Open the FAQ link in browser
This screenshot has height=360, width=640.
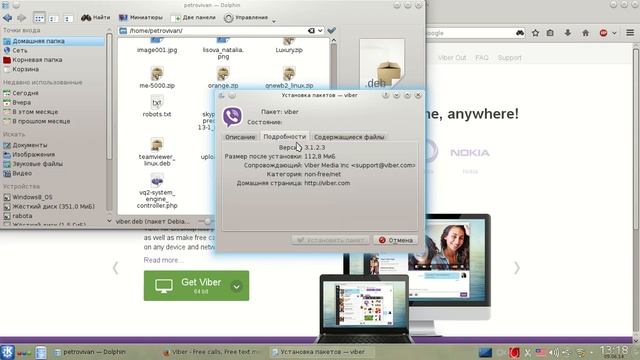[x=482, y=58]
